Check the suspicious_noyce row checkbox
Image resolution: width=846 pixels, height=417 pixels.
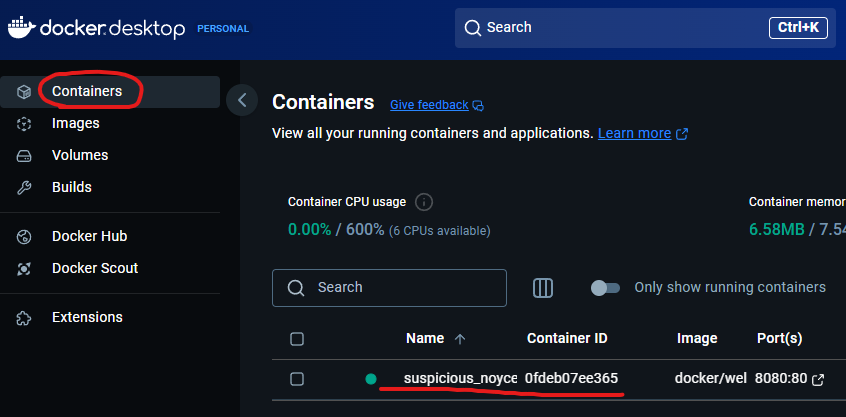point(297,379)
